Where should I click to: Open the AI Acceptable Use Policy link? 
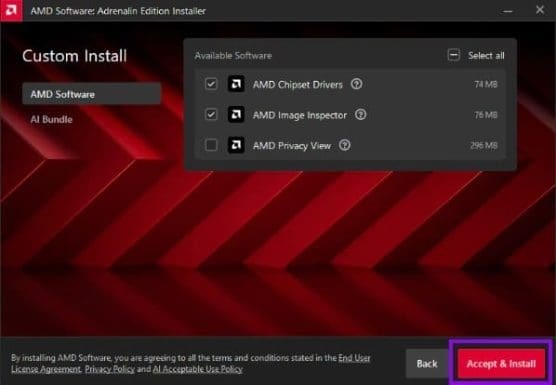(198, 369)
